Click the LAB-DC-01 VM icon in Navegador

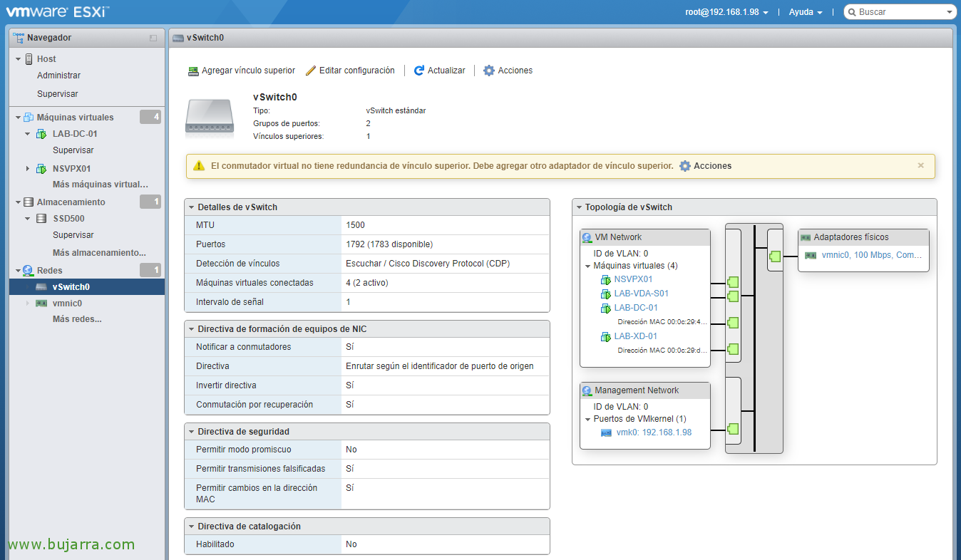tap(41, 134)
